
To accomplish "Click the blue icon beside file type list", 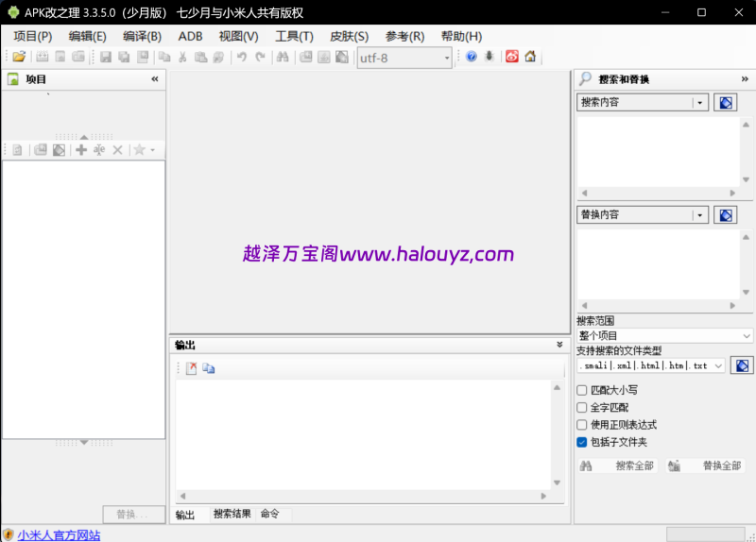I will point(742,365).
